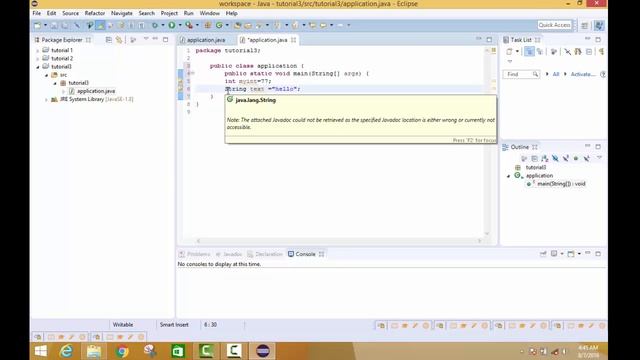Viewport: 640px width, 360px height.
Task: Switch to the Problems tab
Action: (x=195, y=254)
